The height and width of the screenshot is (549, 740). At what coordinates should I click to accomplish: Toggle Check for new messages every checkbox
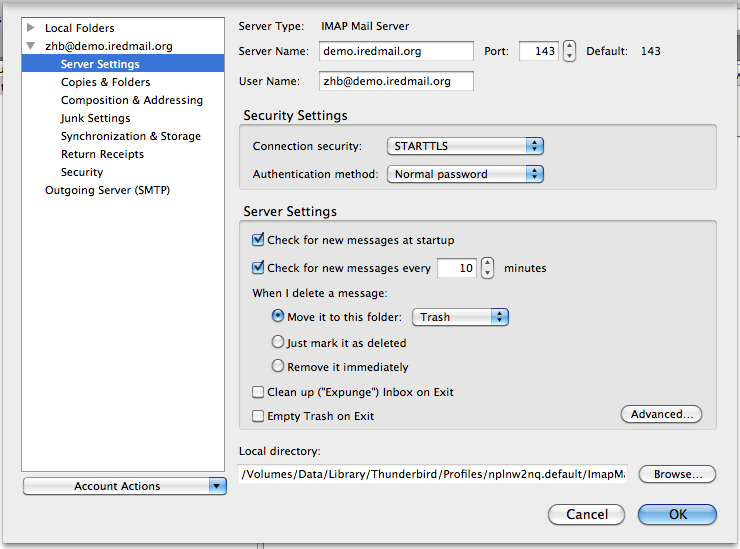[x=258, y=268]
